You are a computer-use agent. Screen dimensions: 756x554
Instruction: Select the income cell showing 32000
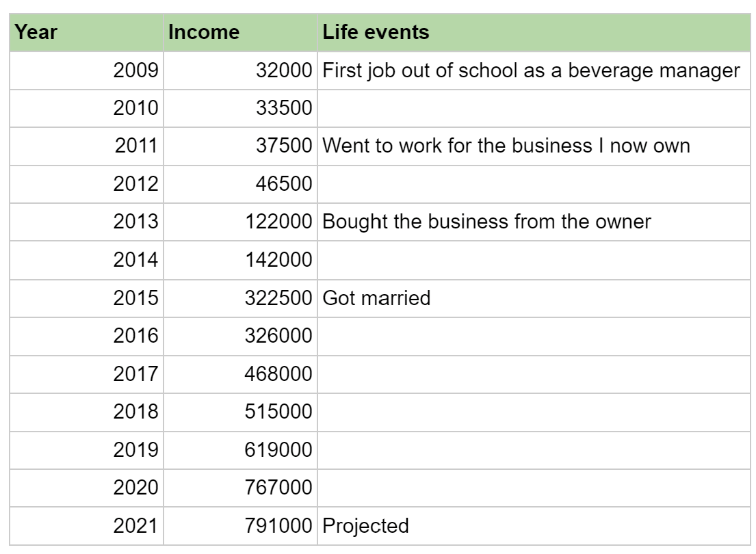click(x=241, y=70)
